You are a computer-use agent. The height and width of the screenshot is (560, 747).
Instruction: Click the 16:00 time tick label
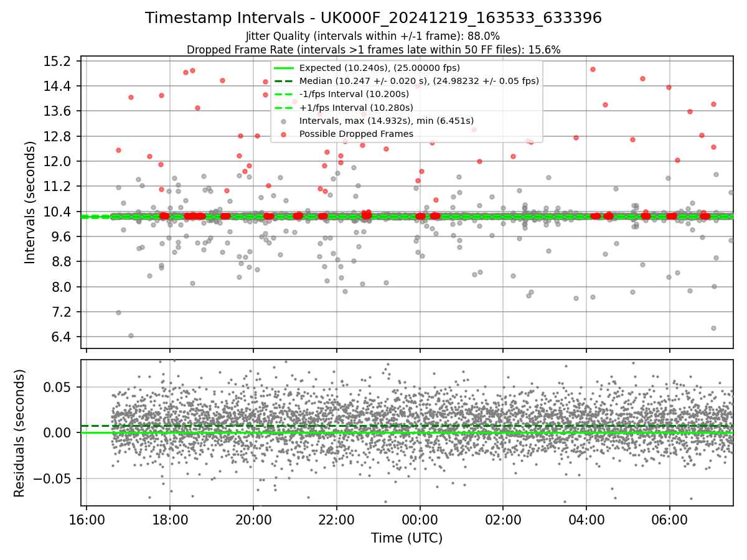tap(87, 520)
